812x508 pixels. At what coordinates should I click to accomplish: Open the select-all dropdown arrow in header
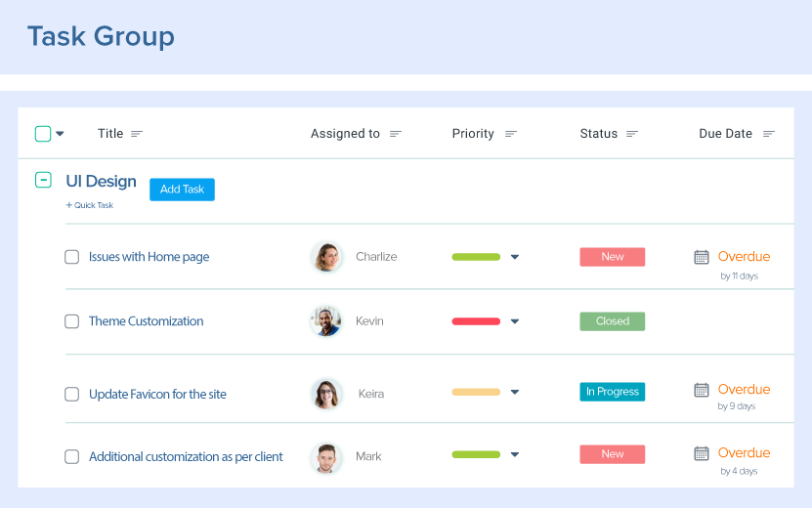[x=60, y=134]
